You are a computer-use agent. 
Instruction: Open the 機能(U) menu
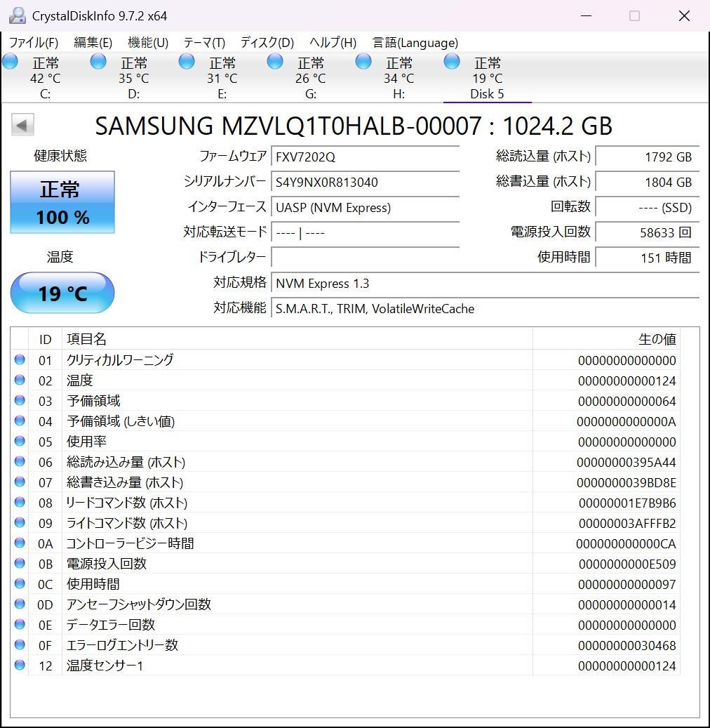point(147,43)
